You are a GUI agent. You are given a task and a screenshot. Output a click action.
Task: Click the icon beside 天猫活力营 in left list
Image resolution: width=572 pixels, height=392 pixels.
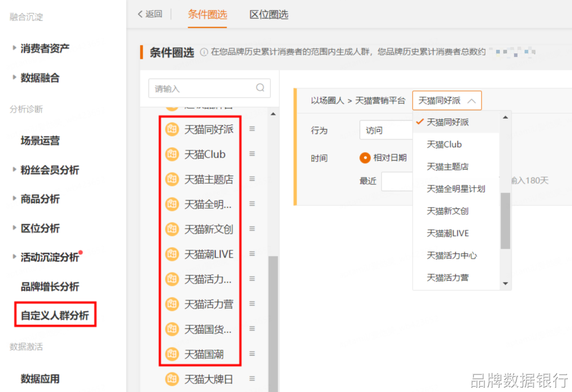click(x=172, y=304)
